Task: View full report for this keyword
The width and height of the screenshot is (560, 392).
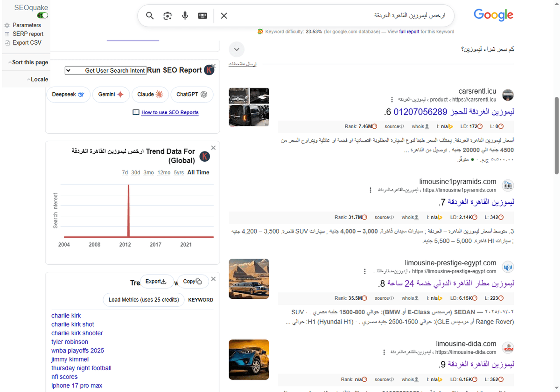Action: [409, 31]
